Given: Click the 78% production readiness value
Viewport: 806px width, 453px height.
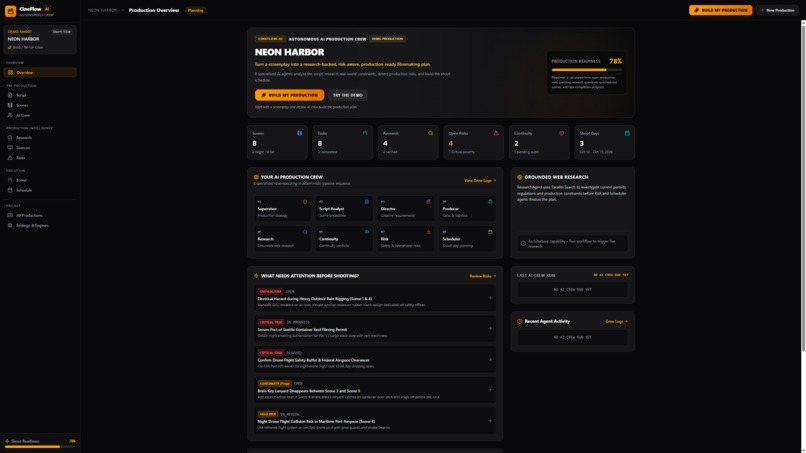Looking at the screenshot, I should pyautogui.click(x=615, y=61).
